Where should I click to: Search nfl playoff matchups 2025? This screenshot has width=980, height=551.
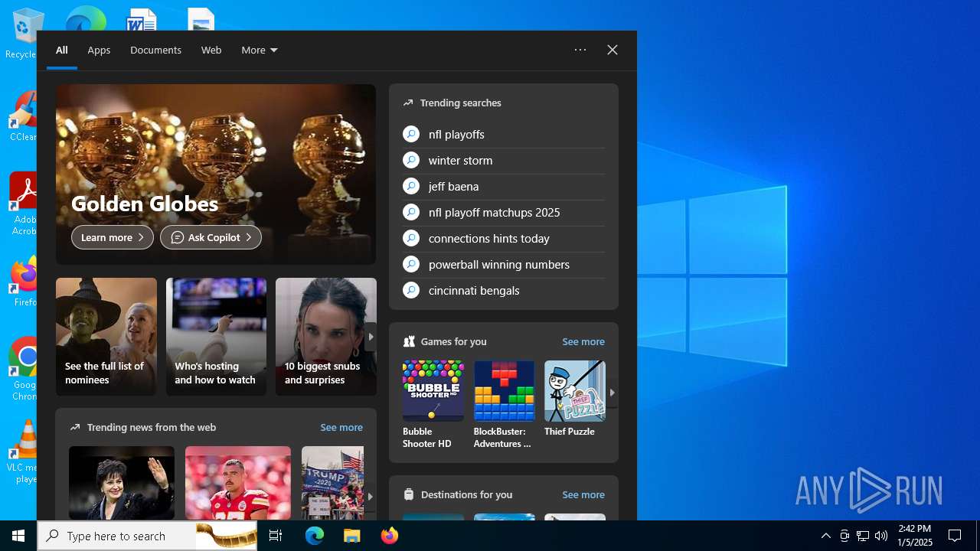[494, 212]
